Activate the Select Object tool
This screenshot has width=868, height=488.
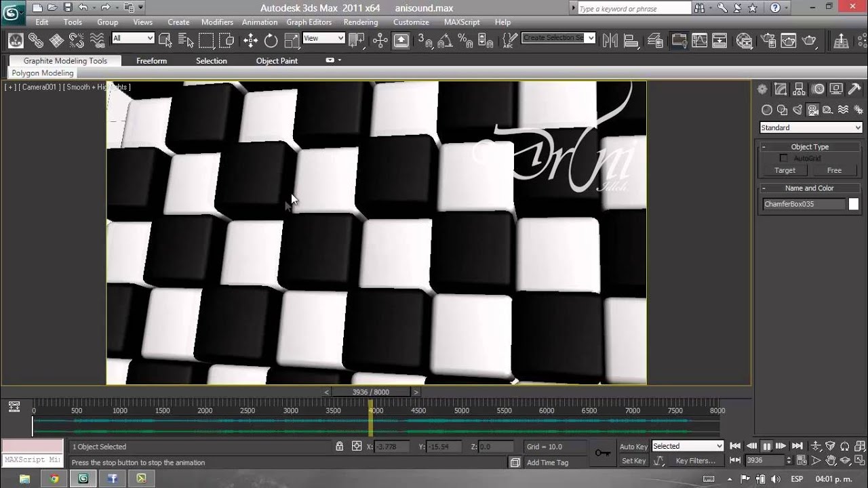tap(167, 40)
